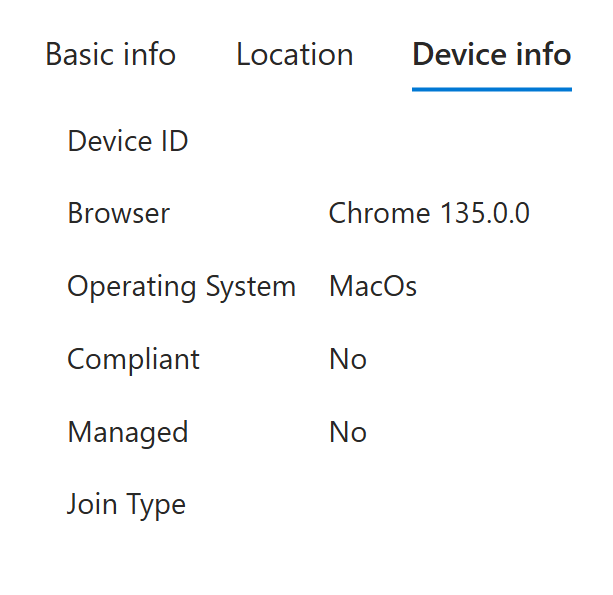Image resolution: width=613 pixels, height=595 pixels.
Task: Click the Join Type field label
Action: coord(126,505)
